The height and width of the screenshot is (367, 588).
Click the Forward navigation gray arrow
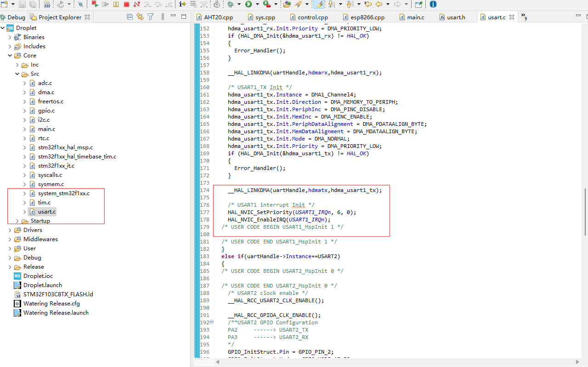pyautogui.click(x=397, y=4)
